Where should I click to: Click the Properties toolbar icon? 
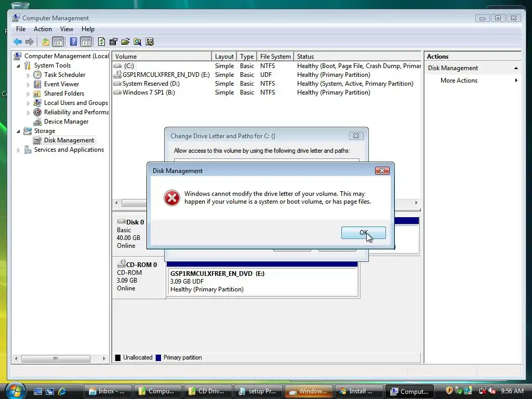(113, 42)
